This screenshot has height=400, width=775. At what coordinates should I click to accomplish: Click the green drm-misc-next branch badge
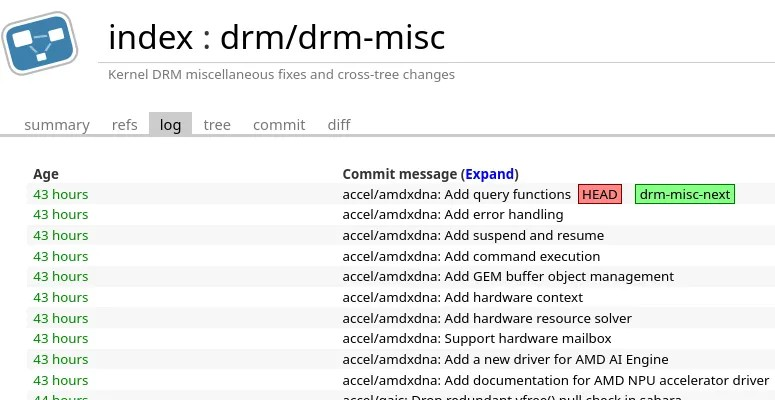685,194
